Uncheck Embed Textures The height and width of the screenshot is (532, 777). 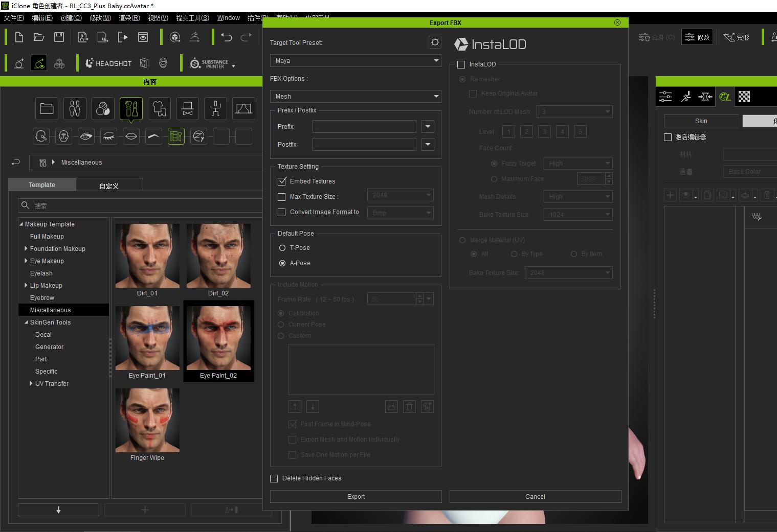pos(282,181)
